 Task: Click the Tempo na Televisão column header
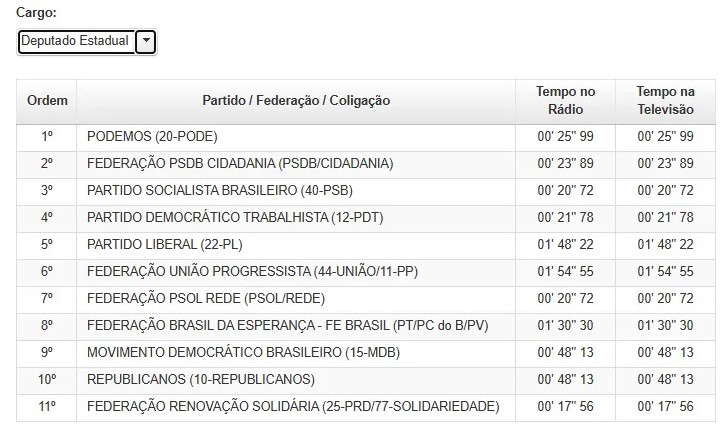(x=665, y=101)
